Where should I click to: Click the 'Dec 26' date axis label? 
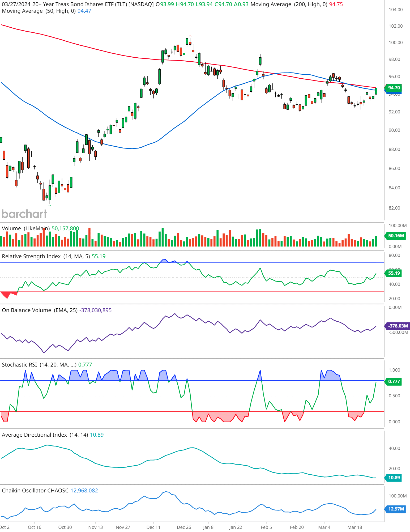click(x=184, y=527)
